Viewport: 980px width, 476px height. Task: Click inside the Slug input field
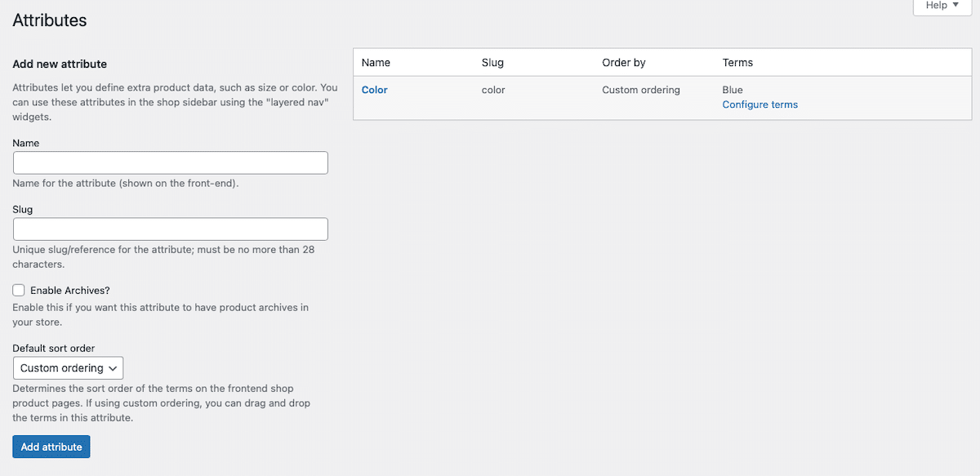click(170, 229)
